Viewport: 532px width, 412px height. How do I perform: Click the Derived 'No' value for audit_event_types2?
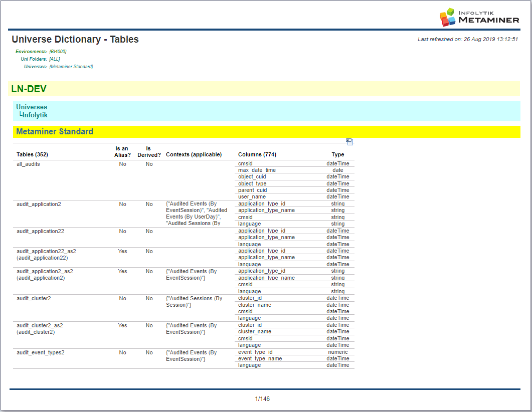[149, 353]
